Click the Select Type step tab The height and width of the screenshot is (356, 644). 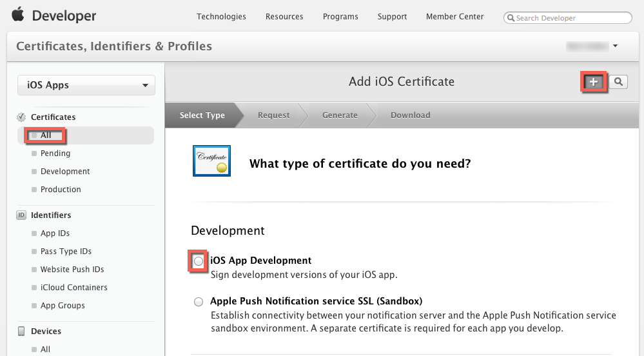[x=202, y=115]
